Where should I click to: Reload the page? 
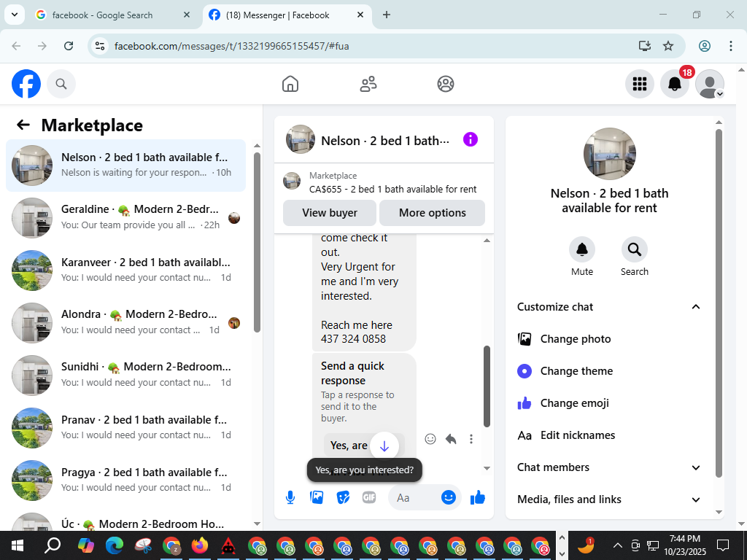(69, 46)
